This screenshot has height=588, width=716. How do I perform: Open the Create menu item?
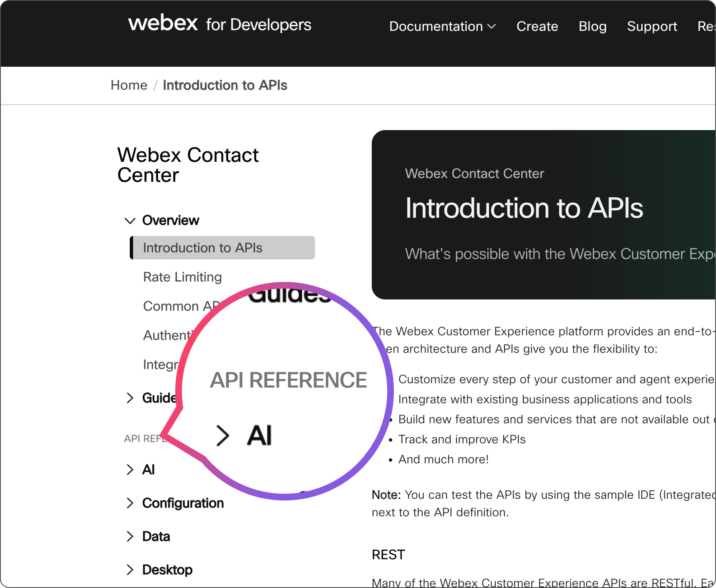tap(537, 26)
